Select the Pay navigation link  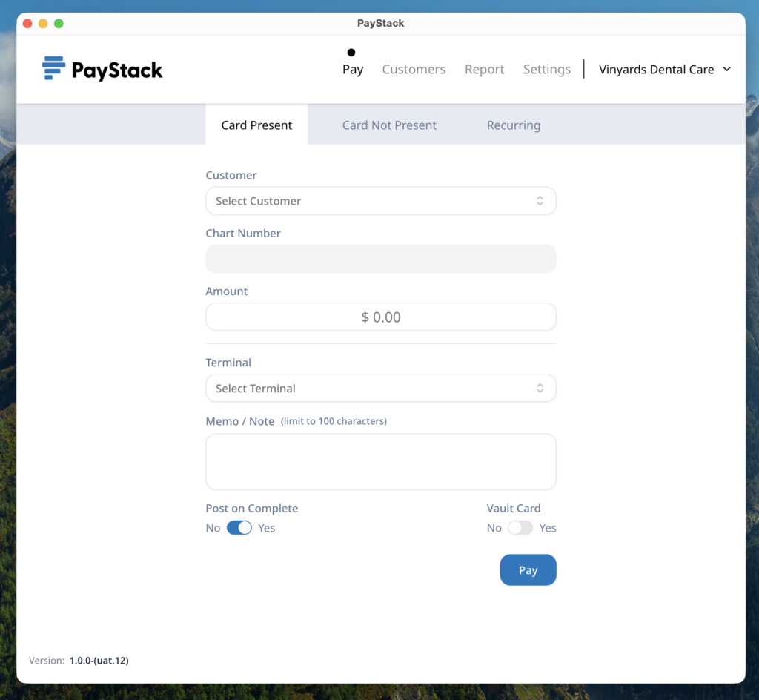(x=352, y=69)
